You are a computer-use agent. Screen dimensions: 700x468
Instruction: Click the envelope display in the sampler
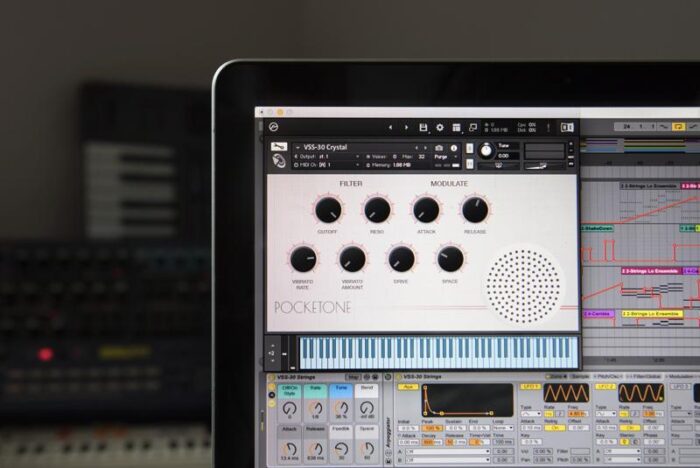(x=468, y=400)
